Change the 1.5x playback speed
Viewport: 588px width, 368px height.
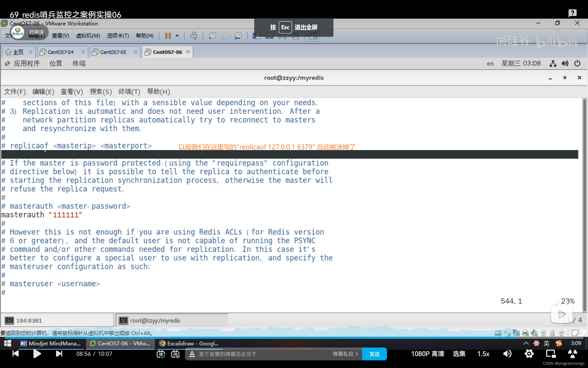483,354
